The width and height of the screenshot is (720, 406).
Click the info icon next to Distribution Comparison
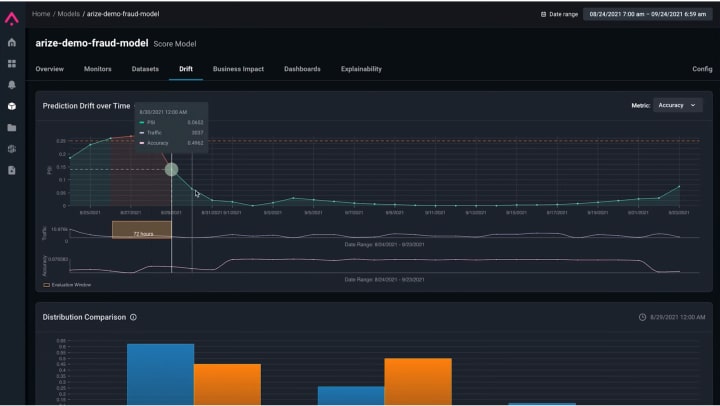point(133,317)
